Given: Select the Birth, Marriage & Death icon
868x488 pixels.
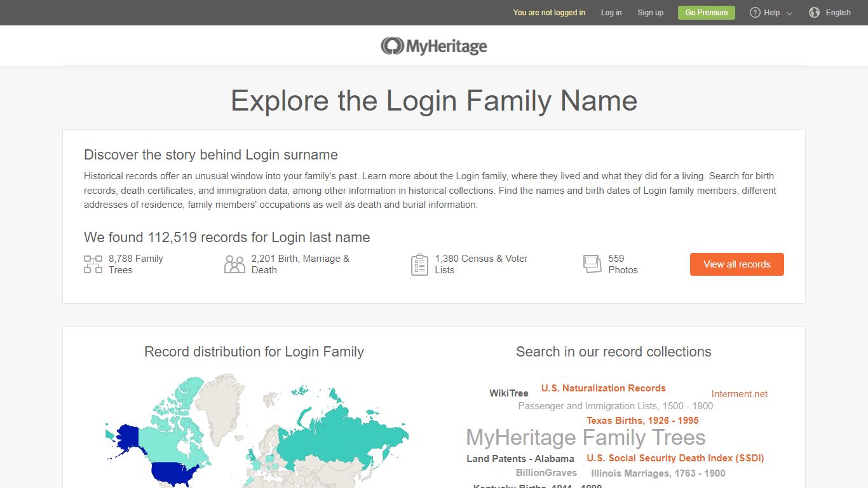Looking at the screenshot, I should 234,264.
